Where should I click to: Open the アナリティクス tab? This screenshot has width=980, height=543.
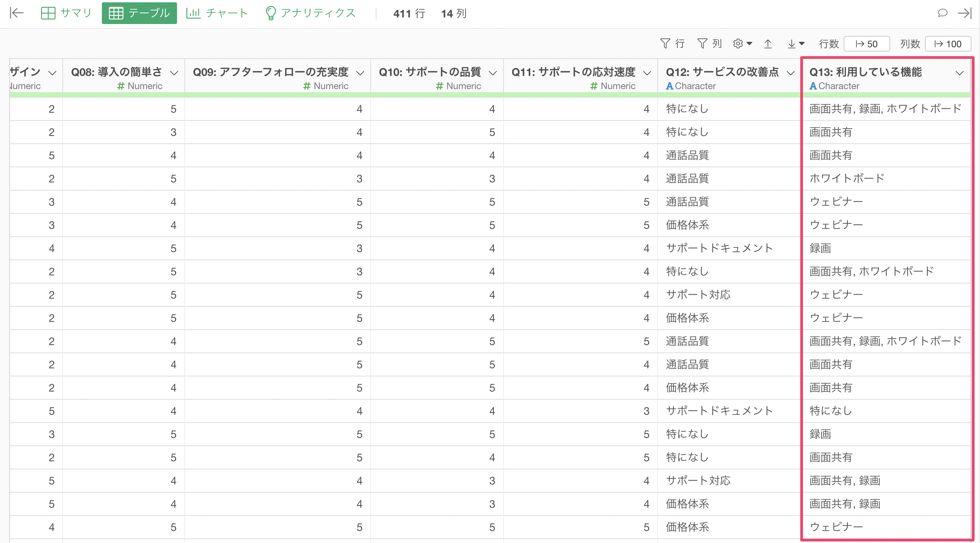coord(310,13)
